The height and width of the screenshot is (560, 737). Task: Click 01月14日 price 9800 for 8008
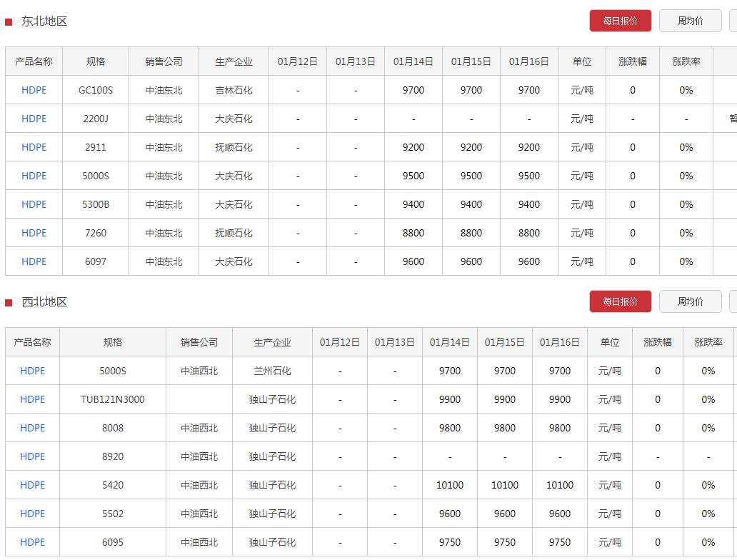pyautogui.click(x=450, y=429)
